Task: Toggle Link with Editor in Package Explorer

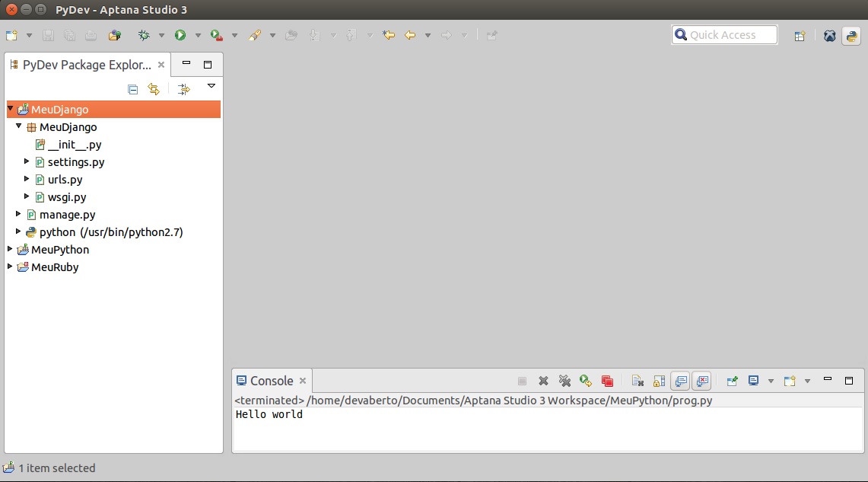Action: tap(154, 89)
